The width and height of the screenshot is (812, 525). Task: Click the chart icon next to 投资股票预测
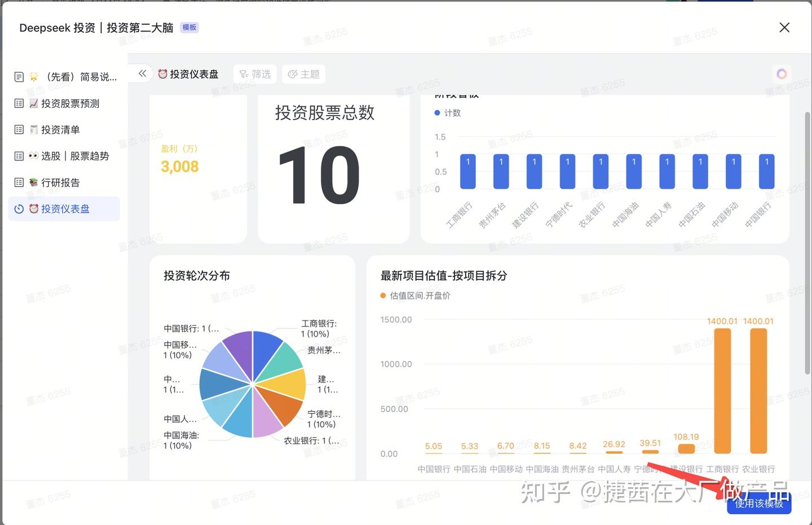[x=34, y=103]
